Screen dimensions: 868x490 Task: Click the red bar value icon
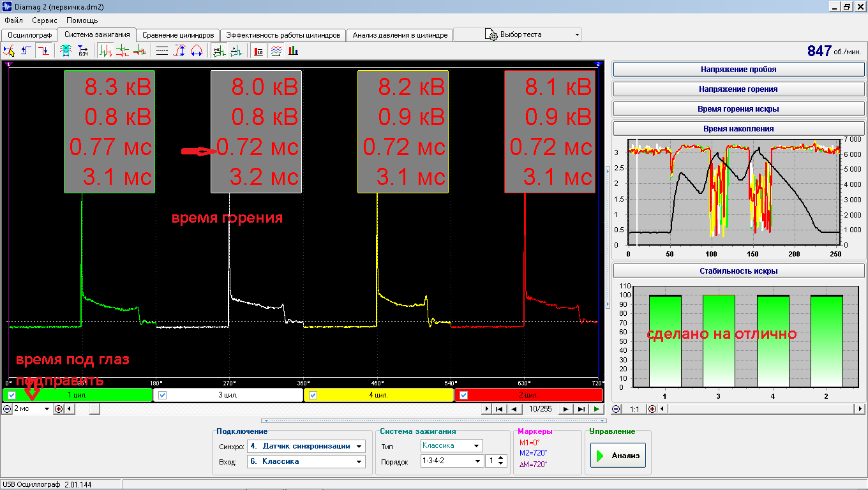[x=258, y=51]
